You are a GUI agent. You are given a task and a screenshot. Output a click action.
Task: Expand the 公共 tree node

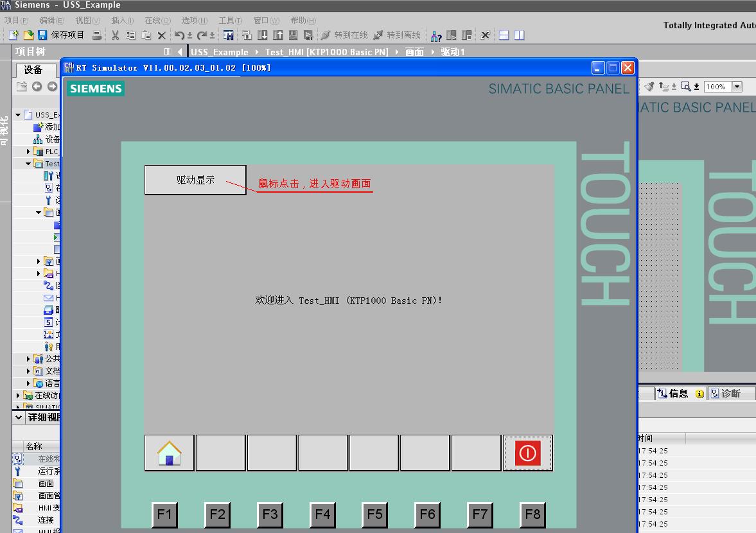point(28,359)
